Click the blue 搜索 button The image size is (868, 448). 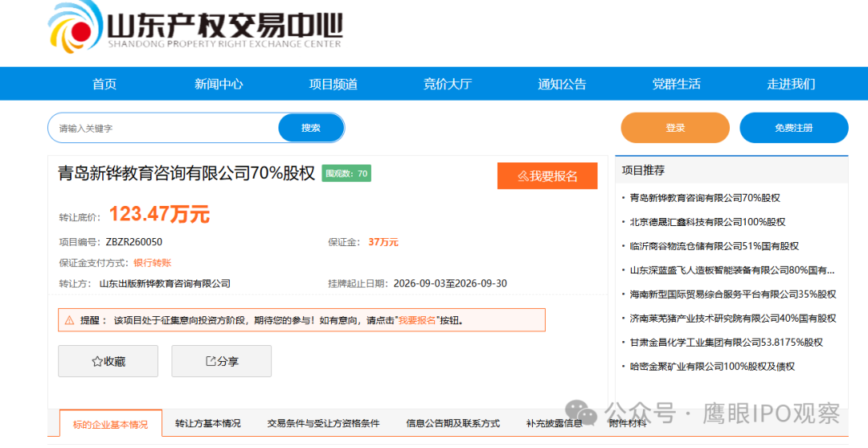pos(311,128)
